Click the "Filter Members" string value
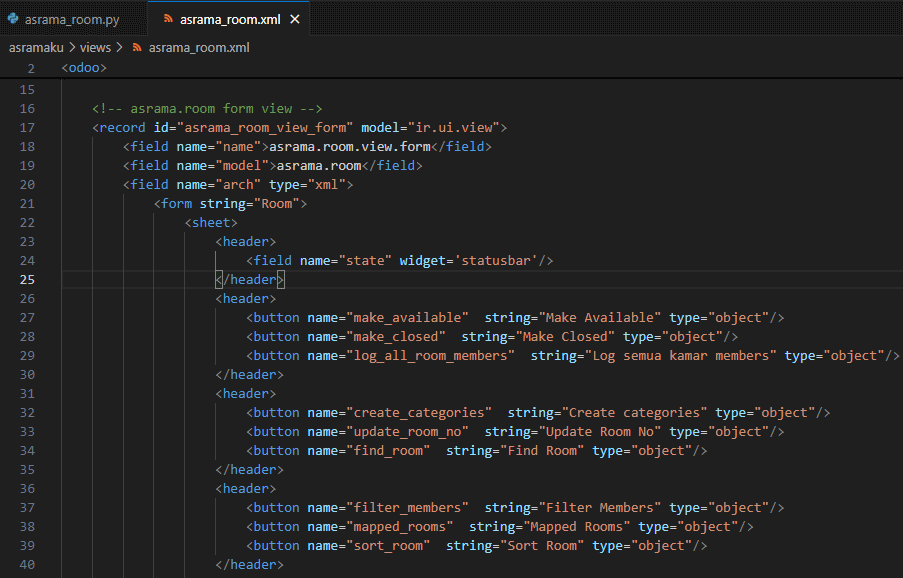The width and height of the screenshot is (903, 578). tap(600, 508)
